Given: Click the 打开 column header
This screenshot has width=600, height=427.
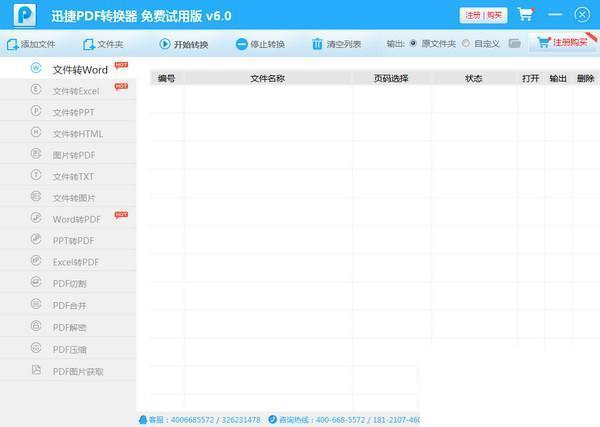Looking at the screenshot, I should [531, 78].
